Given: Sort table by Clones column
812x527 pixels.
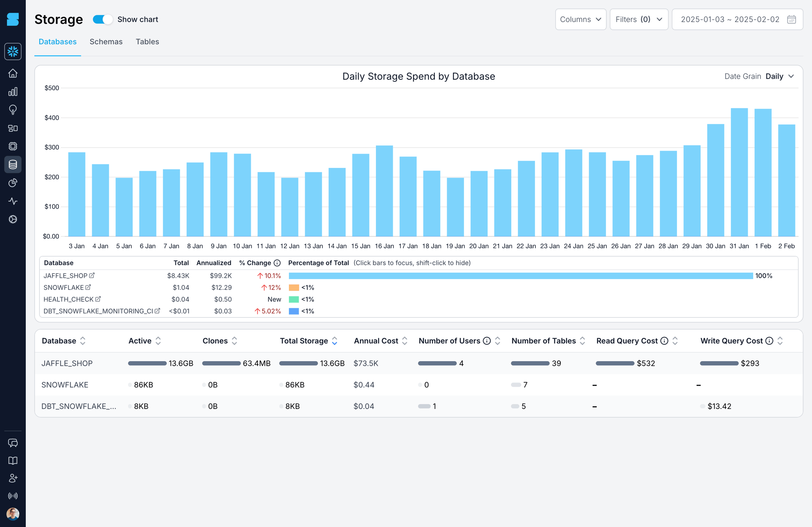Looking at the screenshot, I should click(x=220, y=341).
